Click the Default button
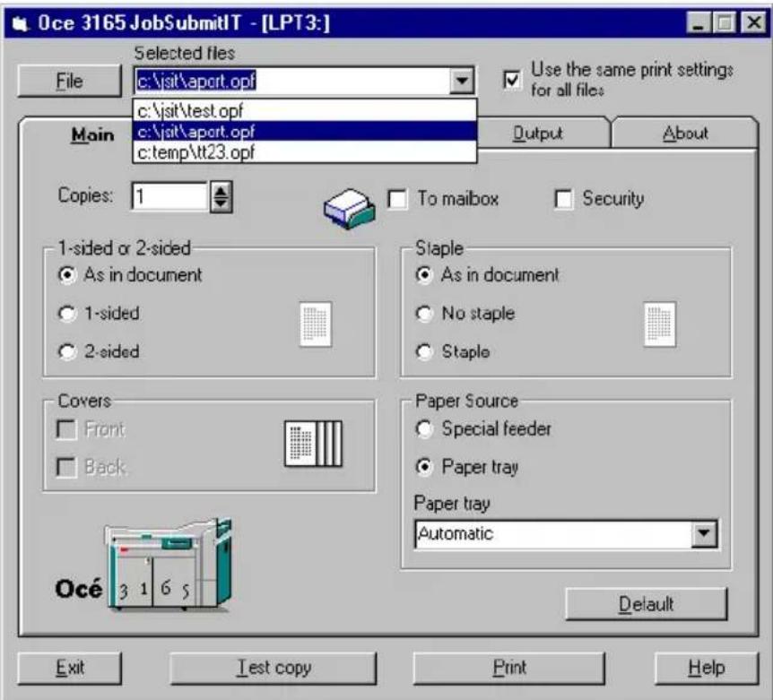This screenshot has width=773, height=700. pos(646,604)
